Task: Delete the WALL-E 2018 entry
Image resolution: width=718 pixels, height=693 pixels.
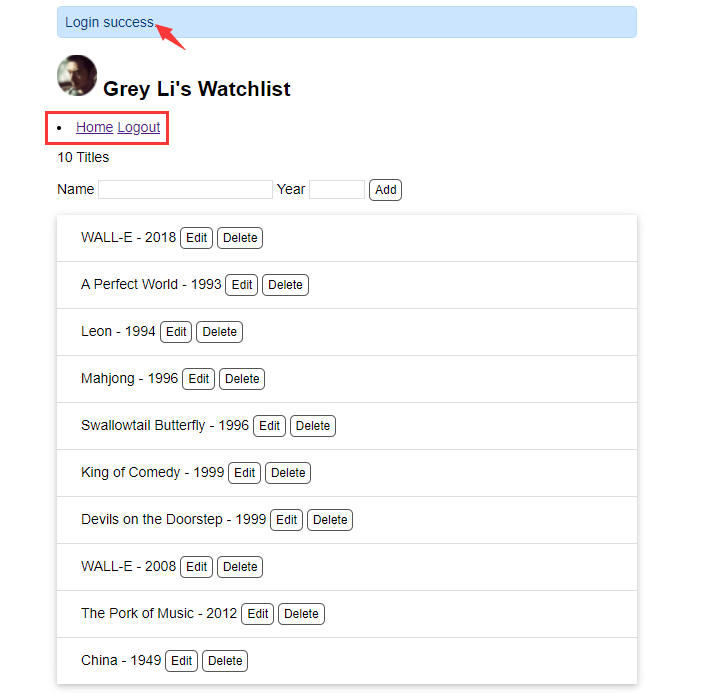Action: pos(240,238)
